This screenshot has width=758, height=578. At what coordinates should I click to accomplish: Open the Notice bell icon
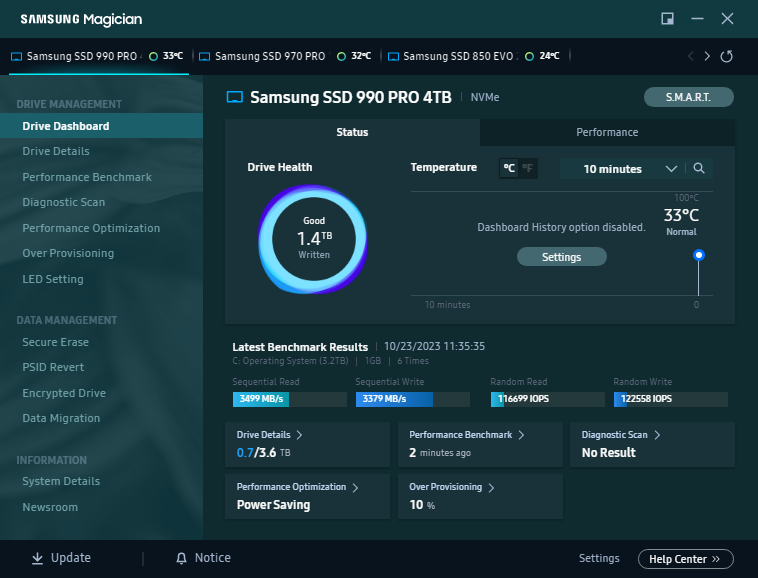(181, 558)
